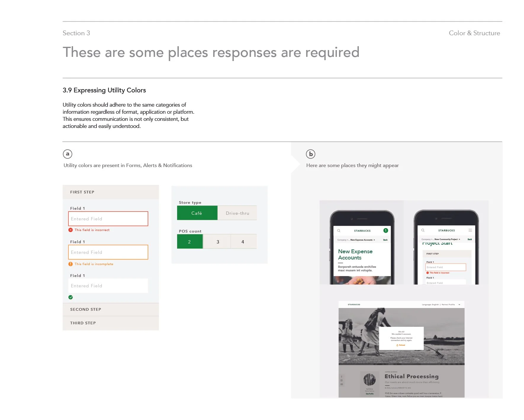Click the 'This field is incorrect' message
The height and width of the screenshot is (420, 524).
[x=92, y=230]
